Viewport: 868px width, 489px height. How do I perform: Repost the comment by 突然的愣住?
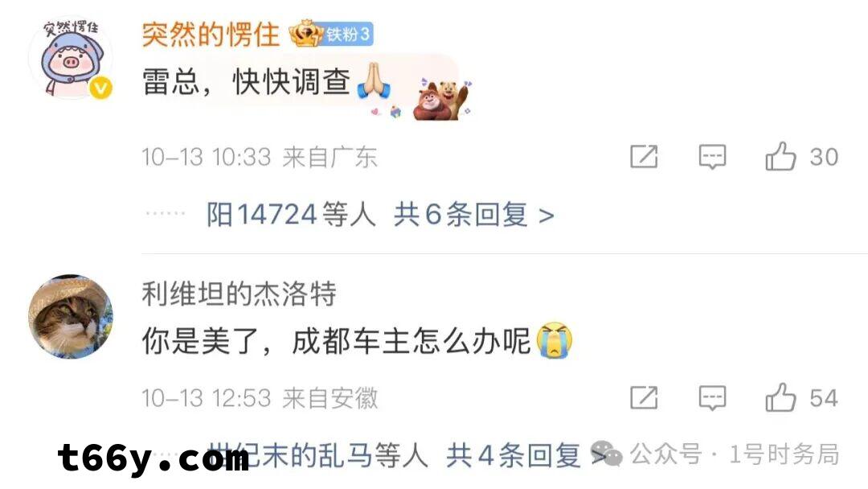pyautogui.click(x=644, y=157)
